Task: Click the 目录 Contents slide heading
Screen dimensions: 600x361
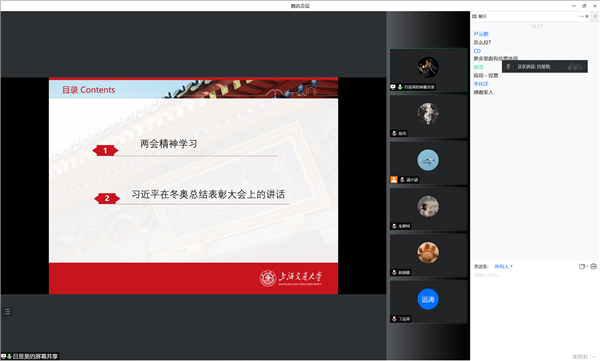Action: (x=88, y=90)
